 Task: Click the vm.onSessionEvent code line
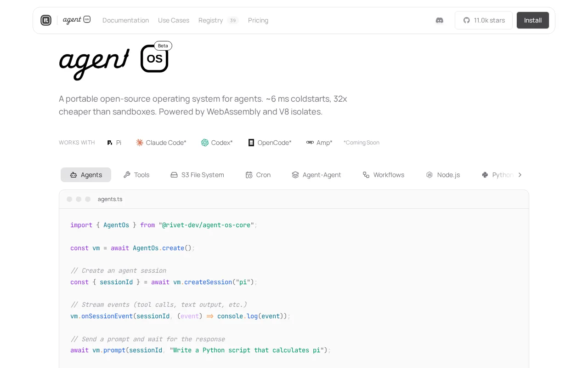tap(181, 316)
